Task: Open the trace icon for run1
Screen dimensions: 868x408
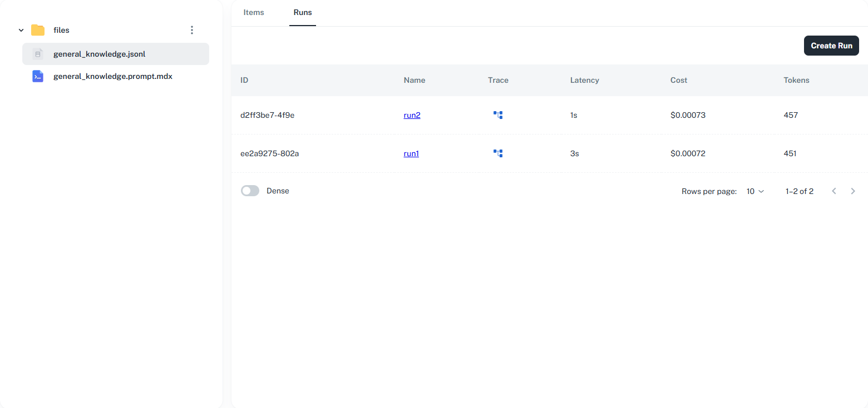Action: click(498, 153)
